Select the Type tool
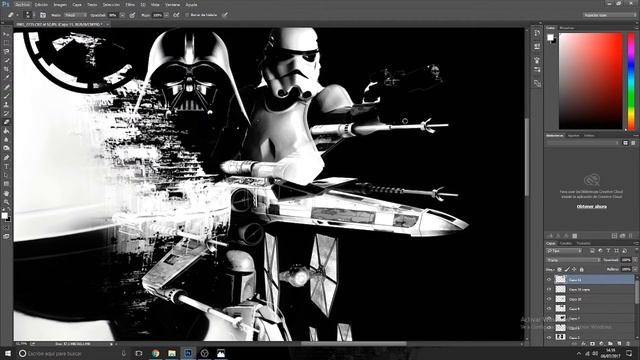The width and height of the screenshot is (640, 360). [x=6, y=166]
